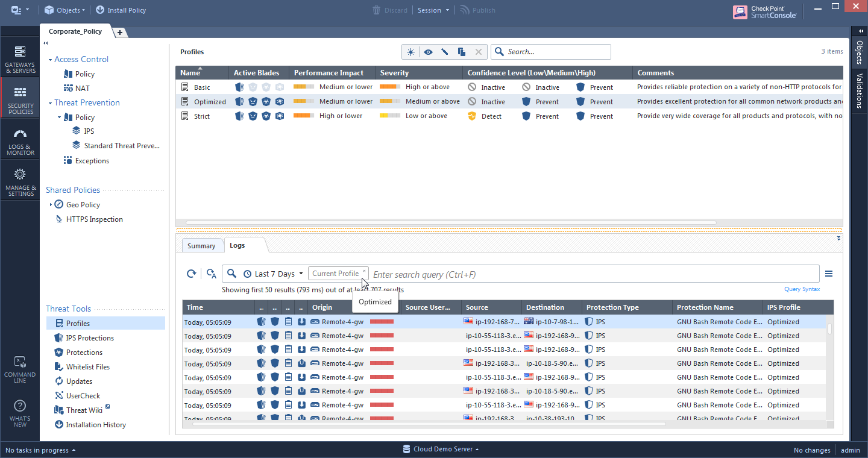This screenshot has height=458, width=868.
Task: Add a new policy tab
Action: click(119, 33)
